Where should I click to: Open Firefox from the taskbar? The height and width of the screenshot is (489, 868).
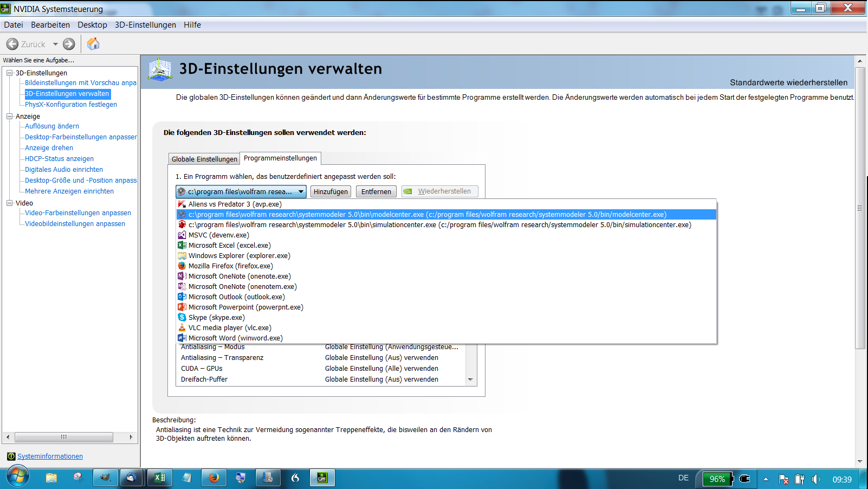[214, 478]
